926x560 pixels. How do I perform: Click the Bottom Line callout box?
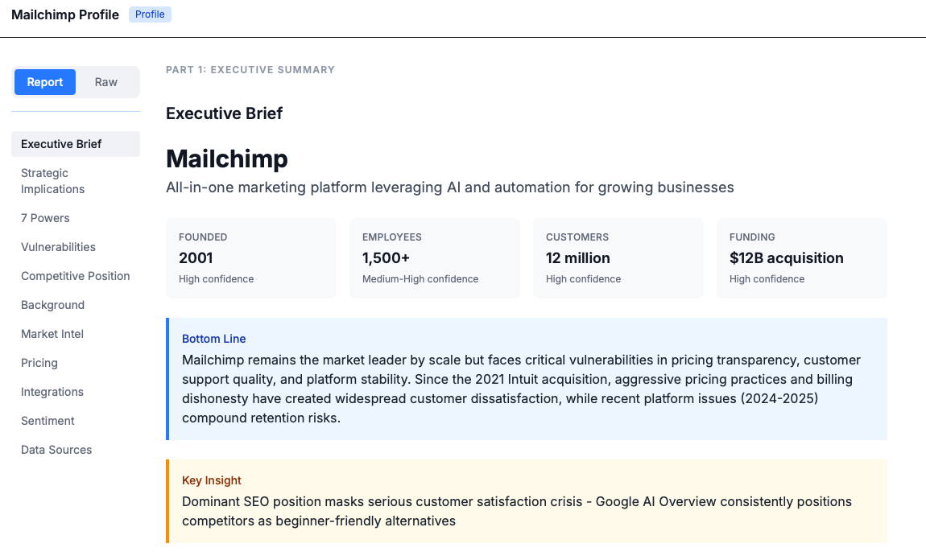click(x=527, y=379)
